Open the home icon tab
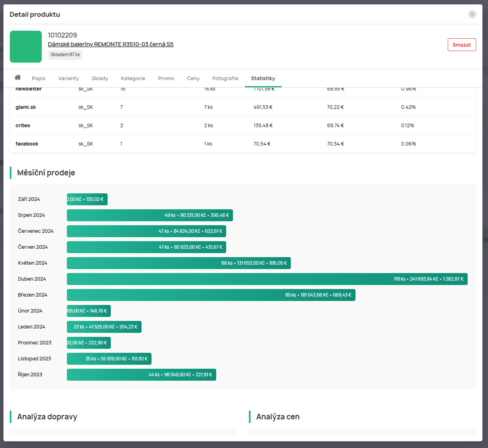This screenshot has width=488, height=448. 18,78
